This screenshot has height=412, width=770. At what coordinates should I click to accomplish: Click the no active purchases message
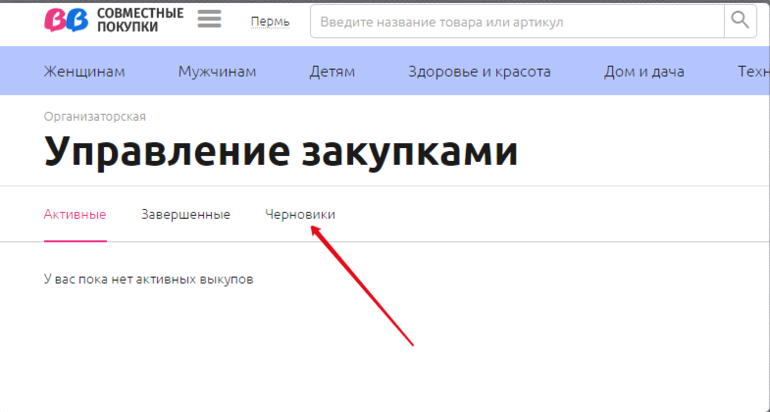(x=148, y=279)
